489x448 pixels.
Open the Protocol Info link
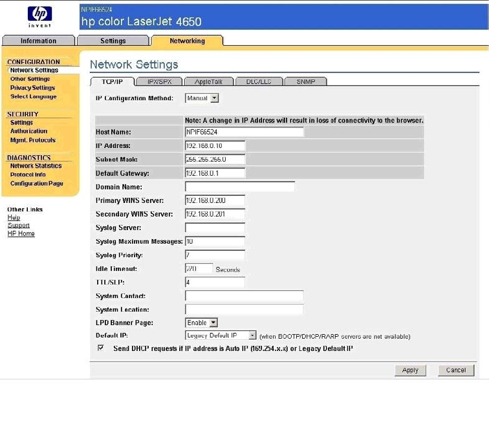coord(28,175)
